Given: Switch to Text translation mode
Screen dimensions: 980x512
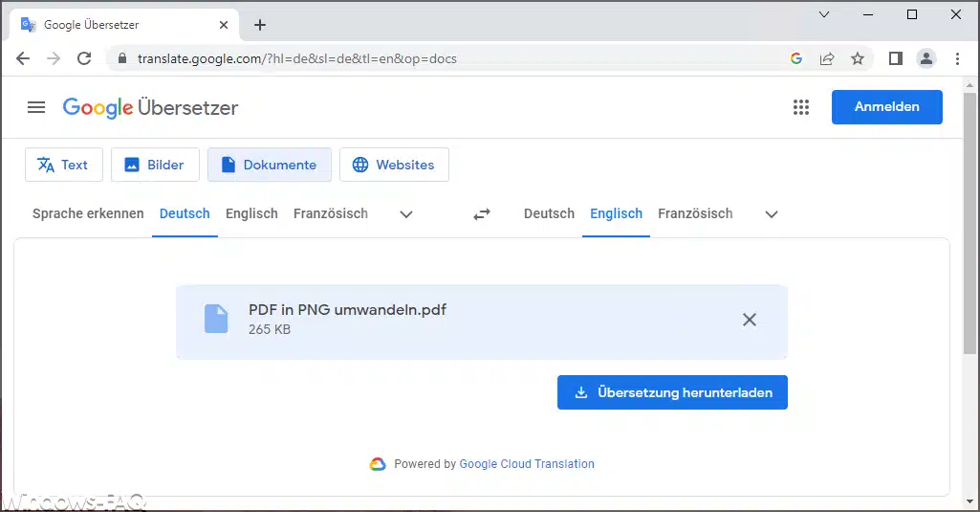Looking at the screenshot, I should (x=64, y=165).
